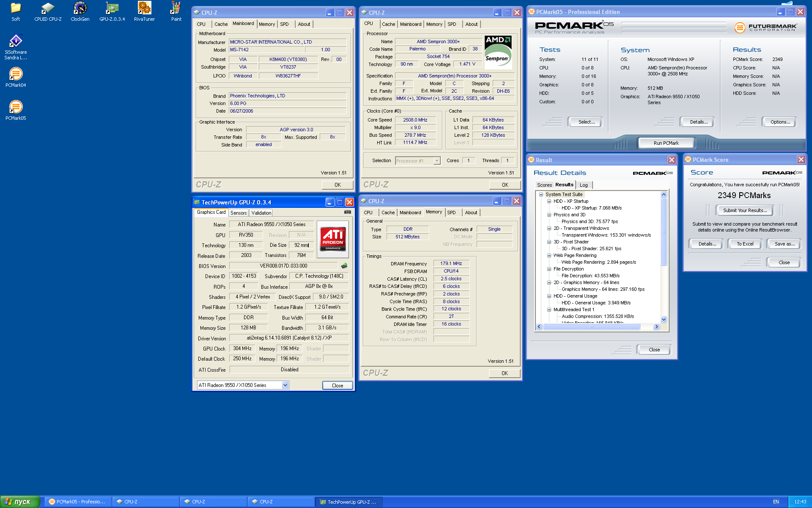Viewport: 812px width, 508px height.
Task: Select Audio Compression: 1355.528 KB/s result
Action: [x=598, y=316]
